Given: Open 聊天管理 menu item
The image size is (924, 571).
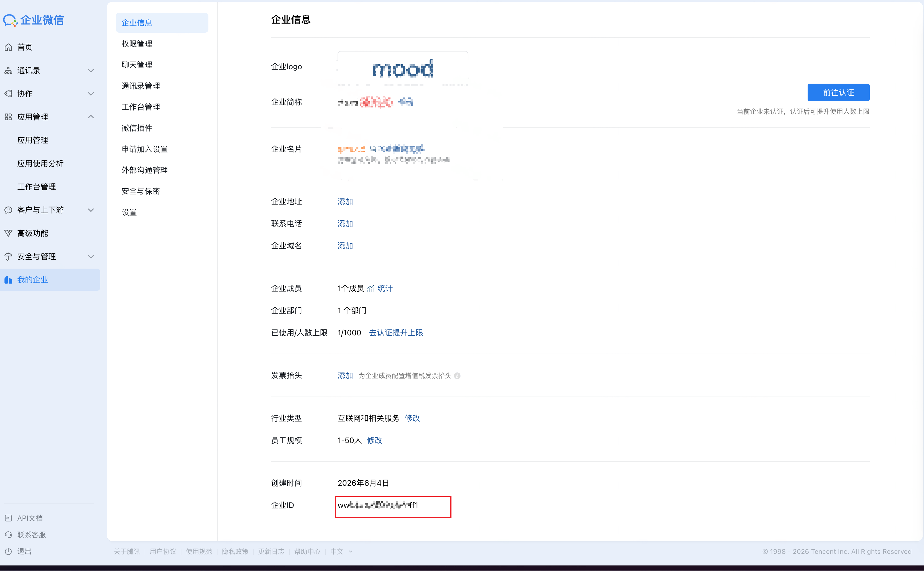Looking at the screenshot, I should pyautogui.click(x=162, y=65).
